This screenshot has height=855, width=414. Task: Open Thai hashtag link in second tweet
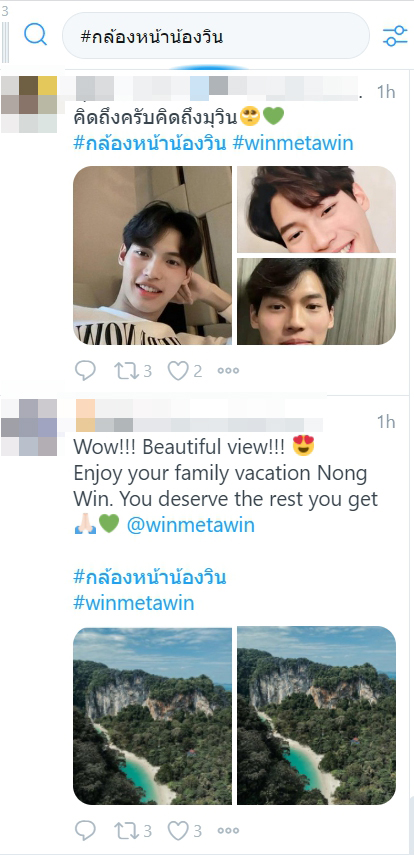pos(150,577)
